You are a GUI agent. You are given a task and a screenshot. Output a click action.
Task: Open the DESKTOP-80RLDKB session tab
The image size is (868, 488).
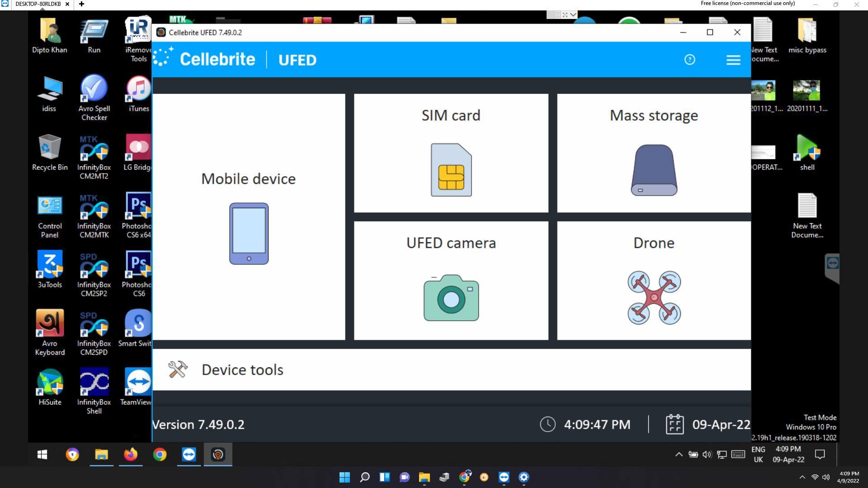pyautogui.click(x=38, y=4)
